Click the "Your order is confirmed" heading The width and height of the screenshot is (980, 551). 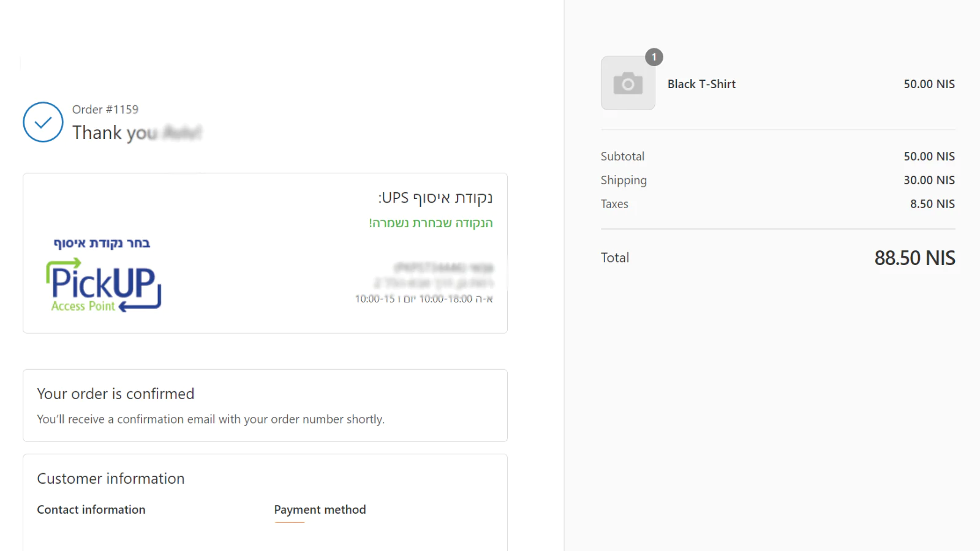pyautogui.click(x=116, y=394)
